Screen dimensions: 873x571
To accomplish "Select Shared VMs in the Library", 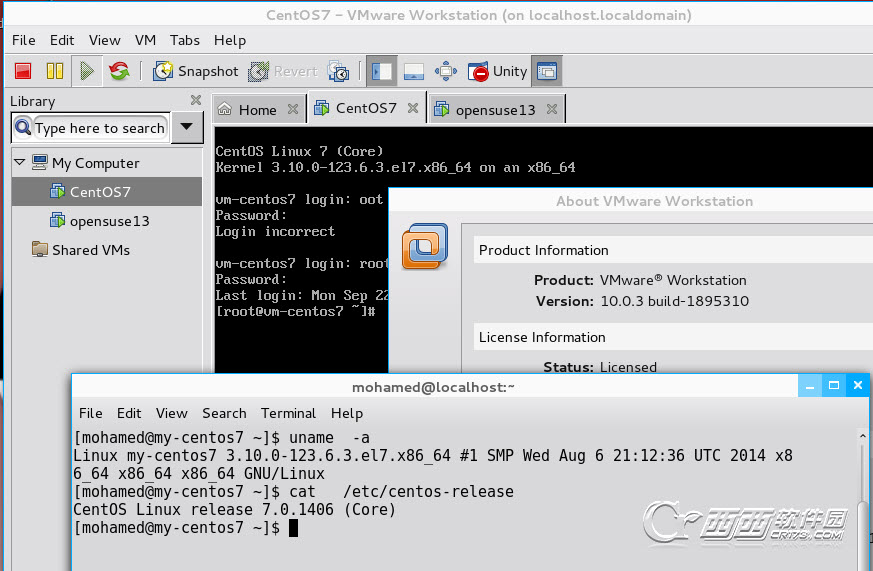I will (91, 250).
